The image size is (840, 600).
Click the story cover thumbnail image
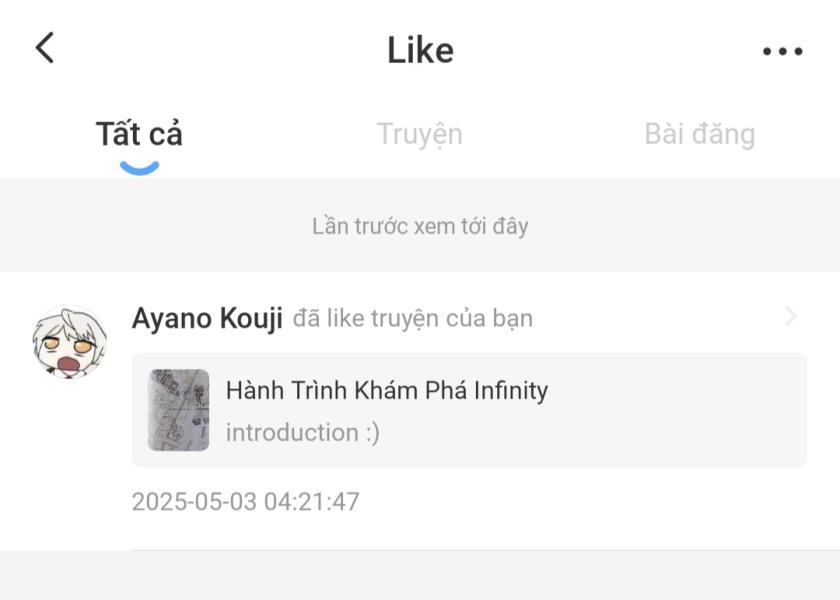[179, 410]
